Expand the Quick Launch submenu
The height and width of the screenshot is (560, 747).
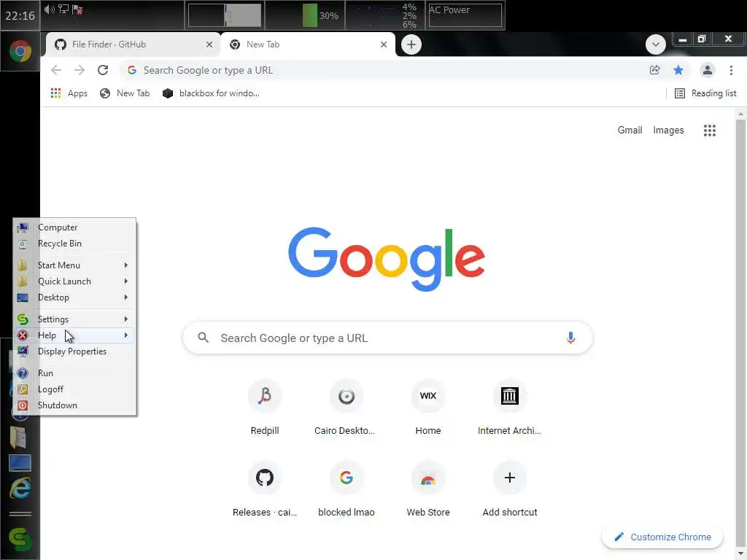coord(74,281)
